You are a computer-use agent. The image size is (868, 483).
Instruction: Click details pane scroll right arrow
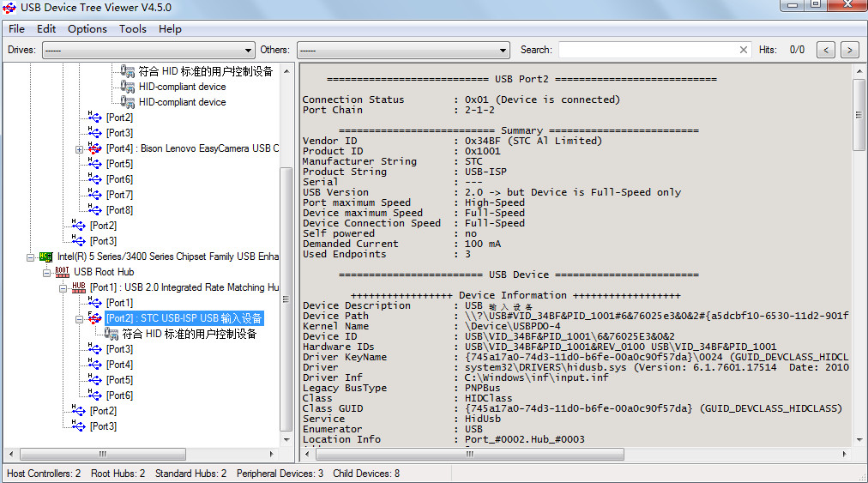[844, 454]
